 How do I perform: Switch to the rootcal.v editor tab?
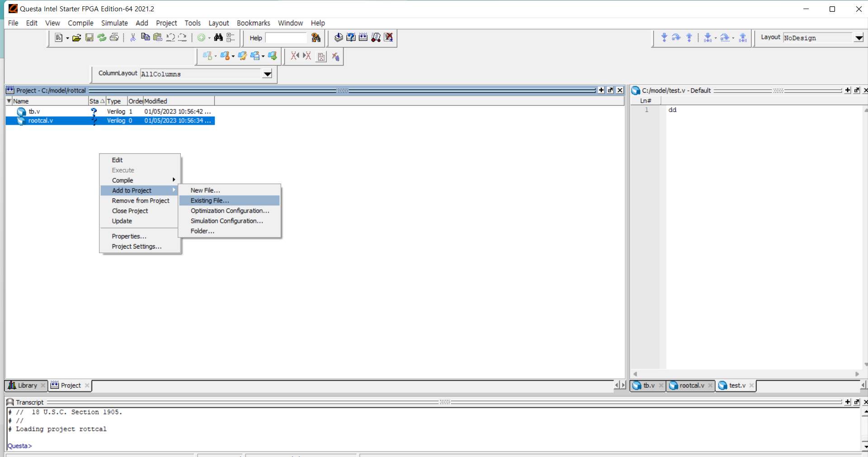coord(691,386)
